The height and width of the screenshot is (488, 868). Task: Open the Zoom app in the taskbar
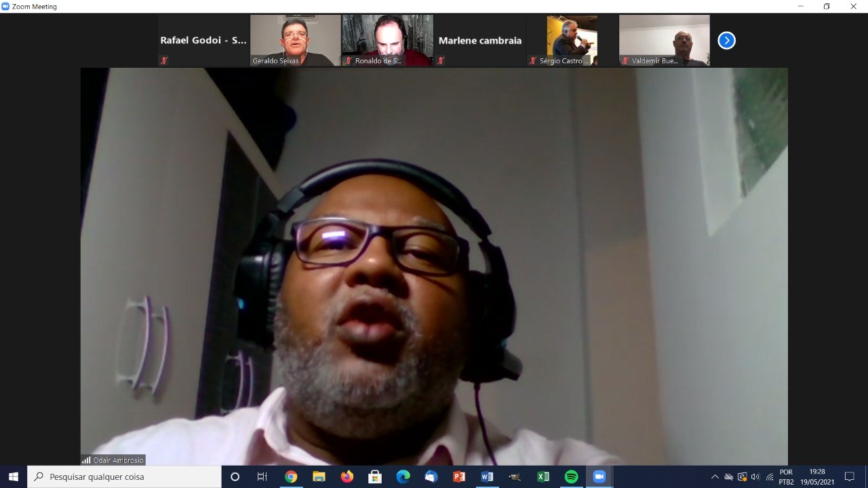coord(599,476)
